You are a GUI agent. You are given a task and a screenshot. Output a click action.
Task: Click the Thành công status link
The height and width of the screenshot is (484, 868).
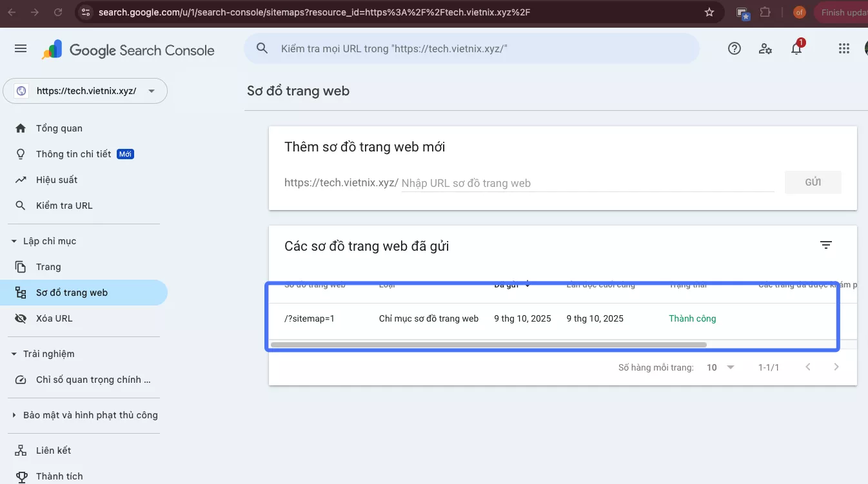click(x=692, y=318)
